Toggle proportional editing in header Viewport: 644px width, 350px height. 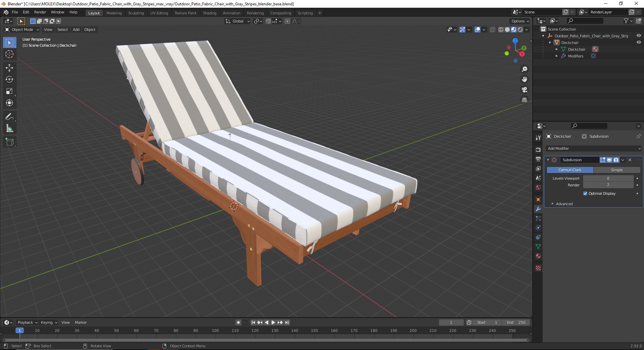coord(287,21)
